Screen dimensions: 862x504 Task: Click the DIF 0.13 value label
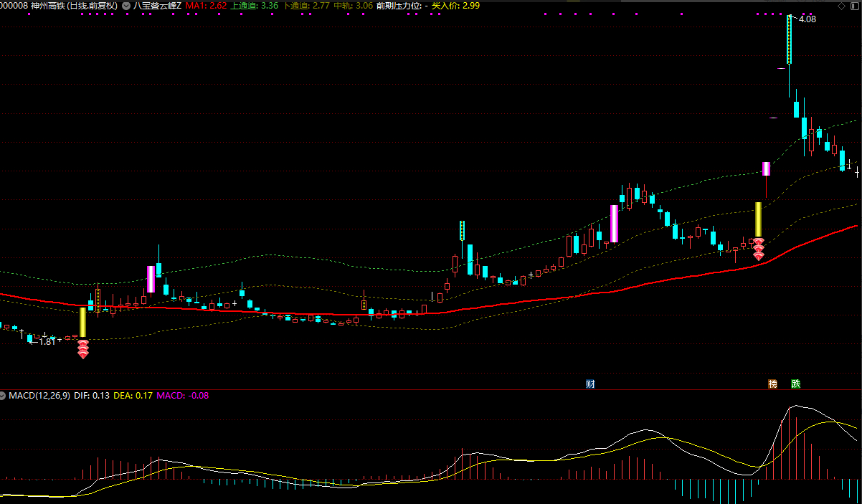[92, 396]
